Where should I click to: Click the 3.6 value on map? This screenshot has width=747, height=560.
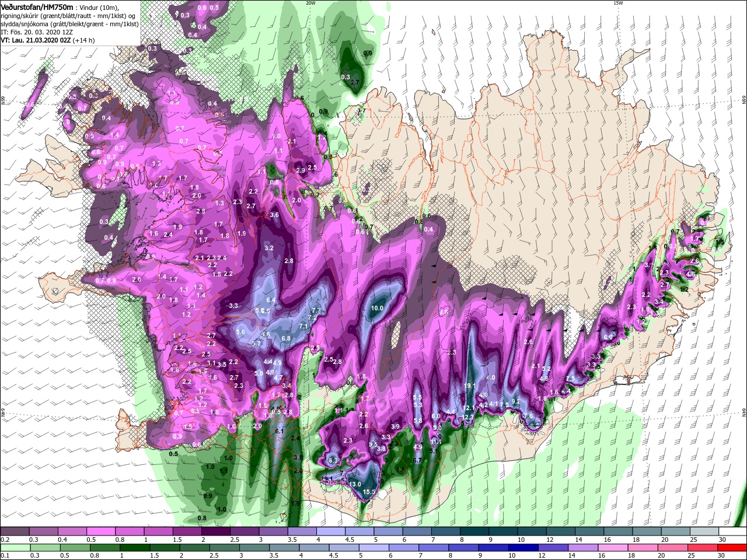[x=274, y=215]
